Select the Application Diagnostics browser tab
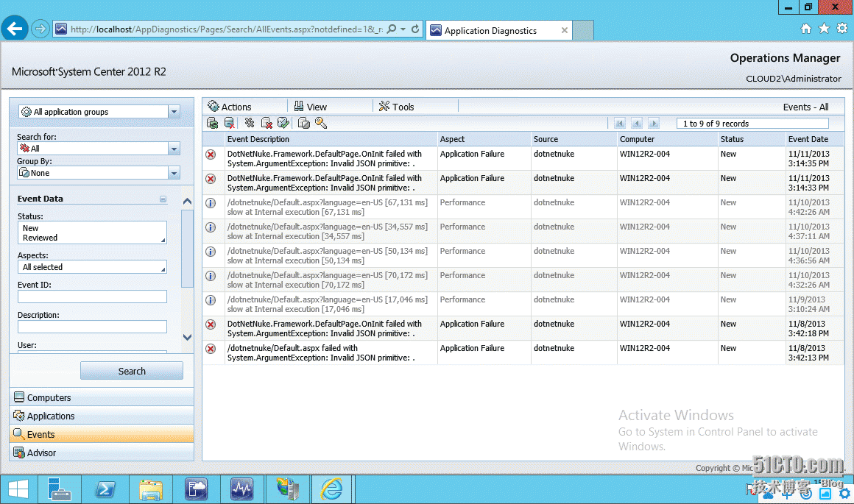Viewport: 854px width, 504px height. coord(499,30)
